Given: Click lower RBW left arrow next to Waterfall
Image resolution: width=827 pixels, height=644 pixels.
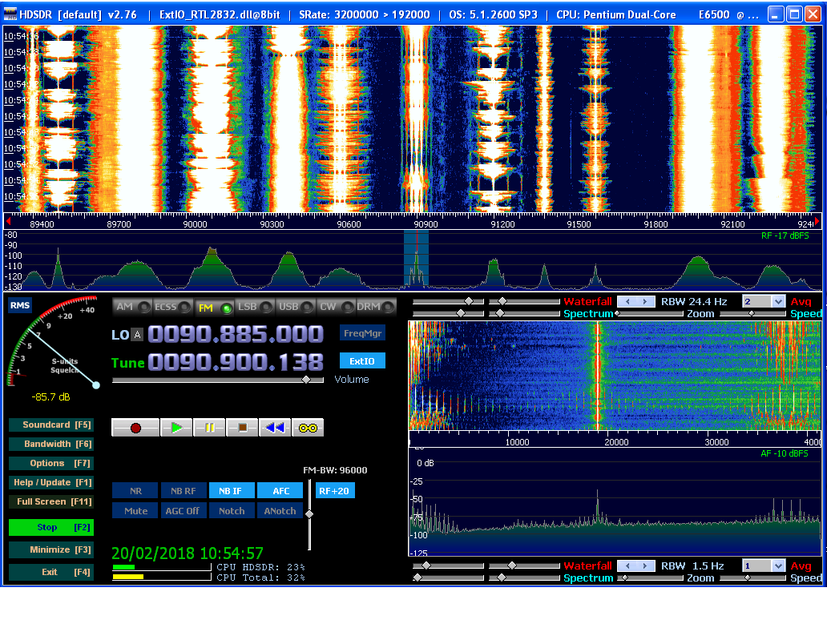Looking at the screenshot, I should 627,566.
